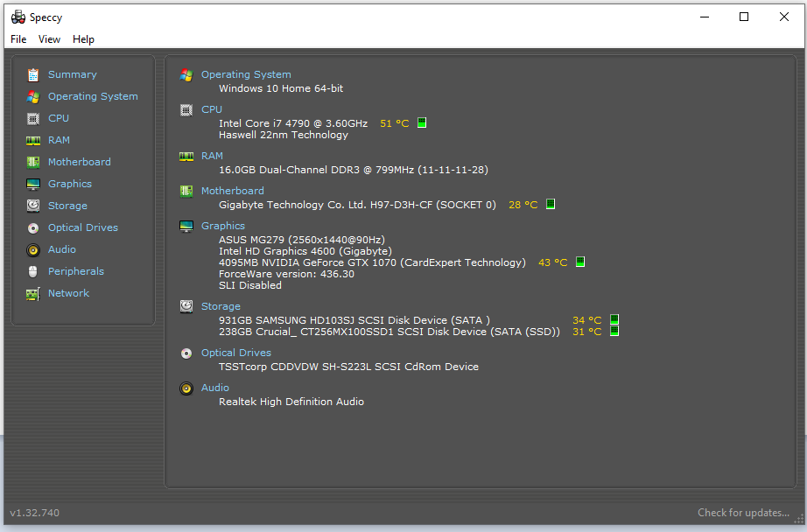This screenshot has height=532, width=807.
Task: Click the Operating System heading link in summary
Action: tap(246, 74)
